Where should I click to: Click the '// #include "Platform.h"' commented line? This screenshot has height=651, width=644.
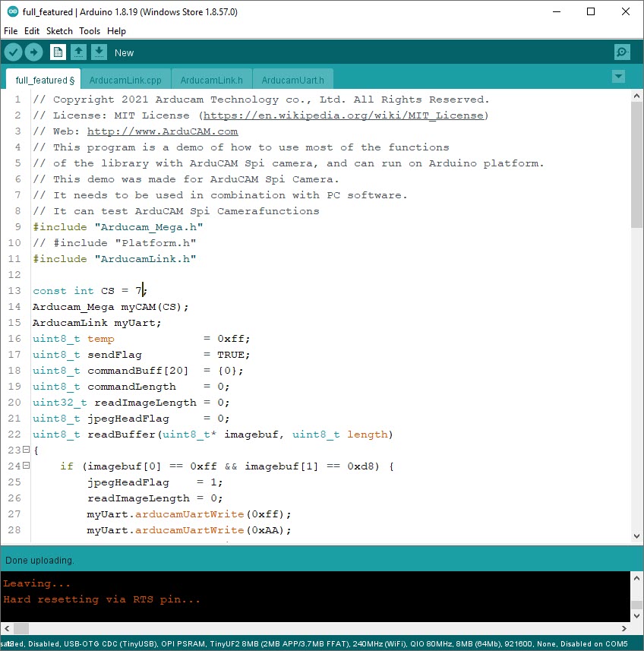115,243
